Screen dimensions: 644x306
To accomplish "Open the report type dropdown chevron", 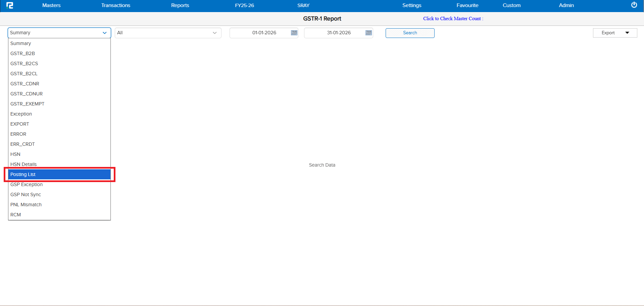I will click(104, 33).
